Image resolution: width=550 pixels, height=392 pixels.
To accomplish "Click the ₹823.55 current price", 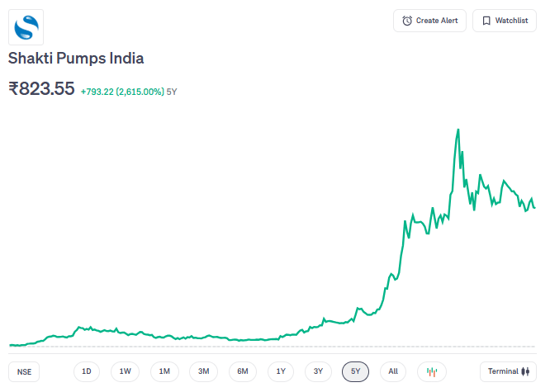I will 42,88.
